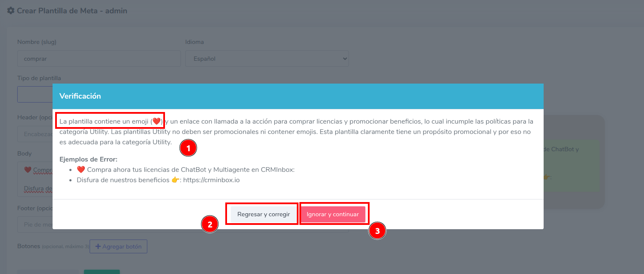Click the red numbered marker 2
Screen dimensions: 644x274
tap(210, 224)
